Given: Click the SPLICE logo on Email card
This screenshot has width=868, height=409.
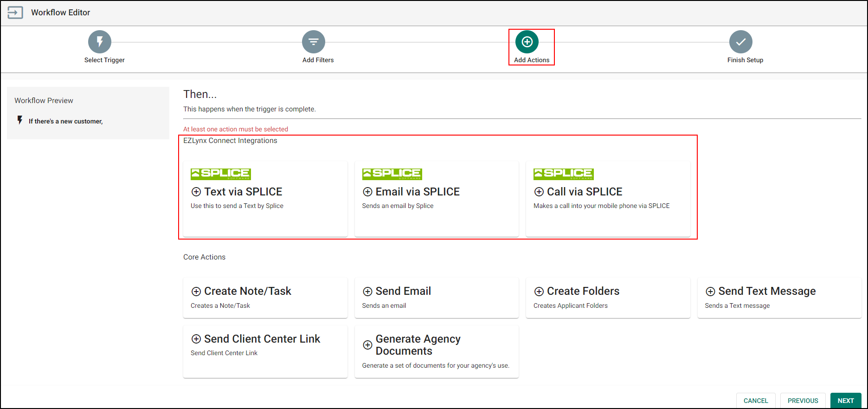Looking at the screenshot, I should [392, 174].
